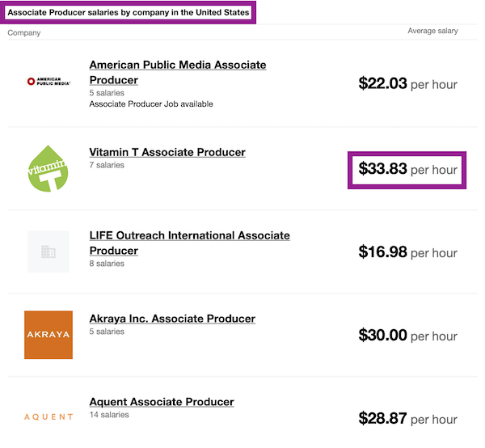The height and width of the screenshot is (448, 485).
Task: Click the $28.87 per hour salary
Action: coord(407,419)
